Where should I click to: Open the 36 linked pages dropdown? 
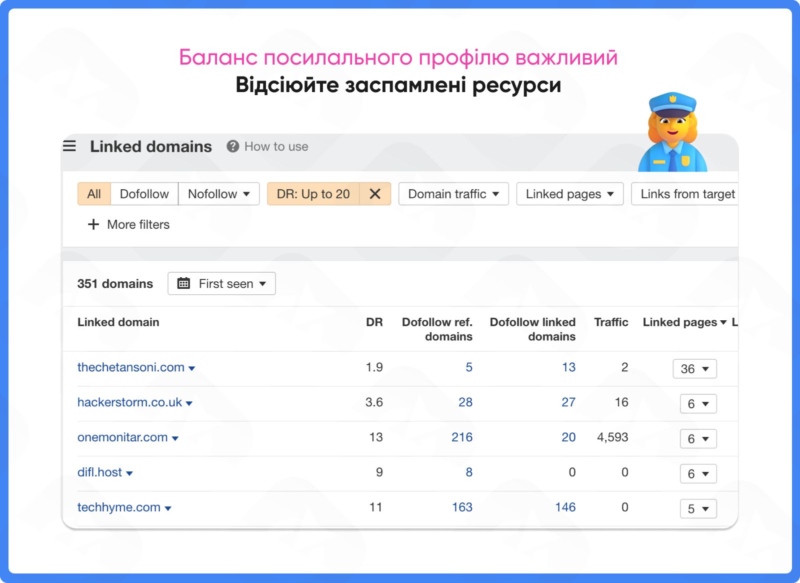coord(694,369)
